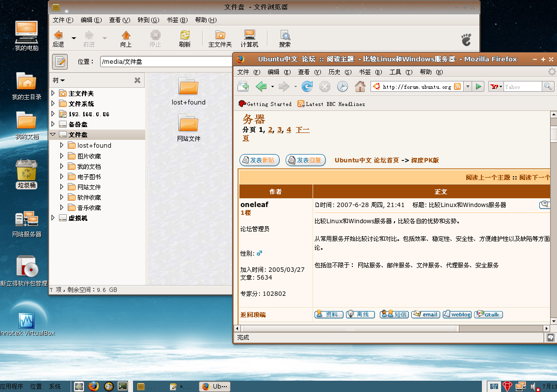Viewport: 557px width, 392px height.
Task: Click the volume icon in system tray
Action: click(534, 386)
